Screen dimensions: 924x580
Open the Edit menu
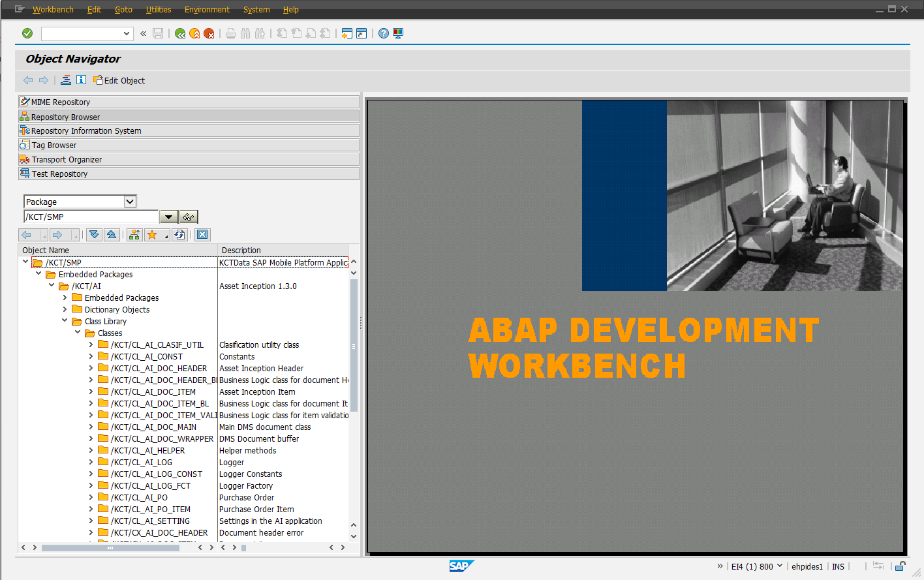(94, 10)
